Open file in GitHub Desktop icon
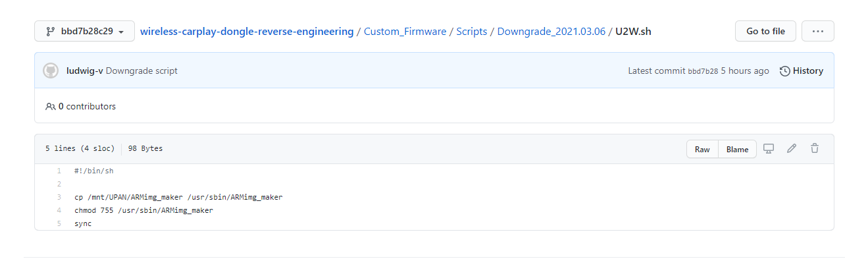The width and height of the screenshot is (868, 259). click(768, 148)
